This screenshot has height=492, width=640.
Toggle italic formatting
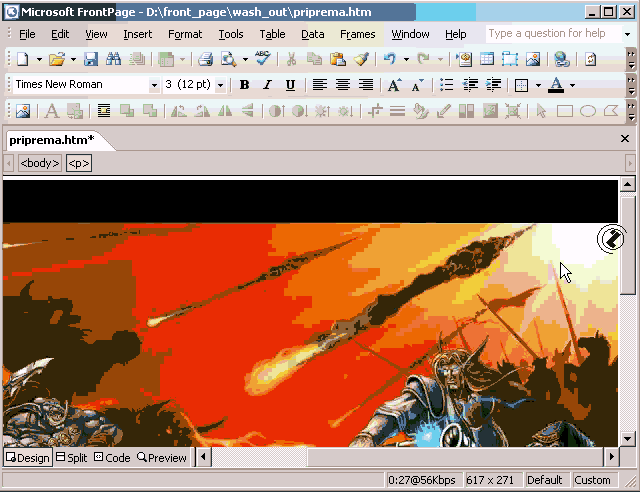(x=267, y=85)
